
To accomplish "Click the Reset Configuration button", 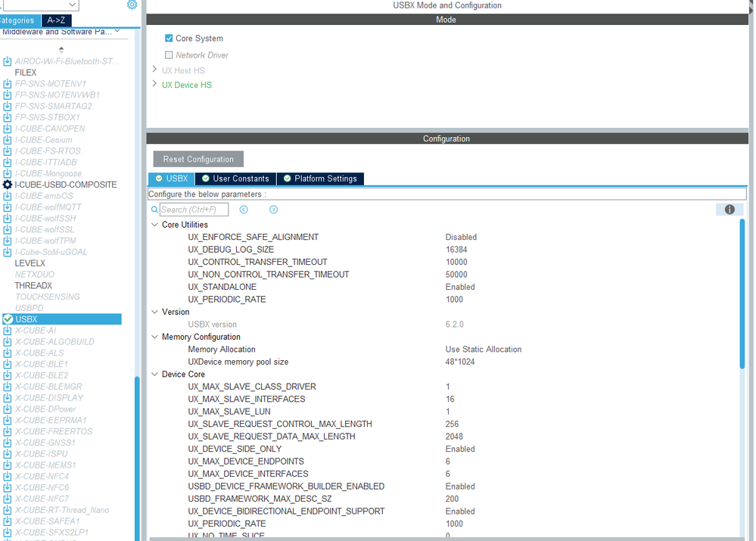I will [198, 159].
